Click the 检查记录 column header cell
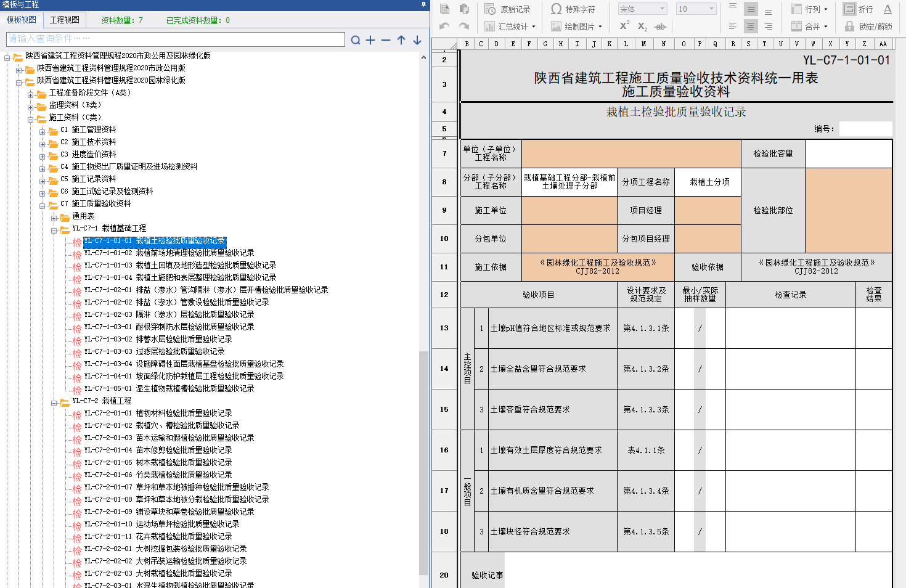Image resolution: width=906 pixels, height=588 pixels. point(791,295)
